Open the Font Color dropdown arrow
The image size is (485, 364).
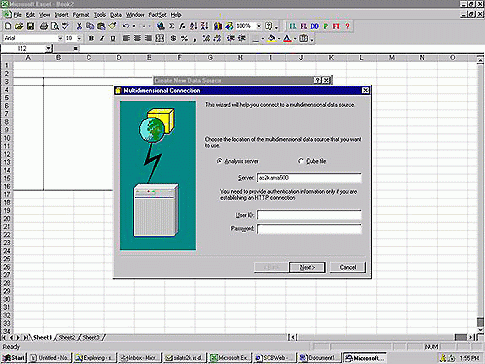coord(295,39)
